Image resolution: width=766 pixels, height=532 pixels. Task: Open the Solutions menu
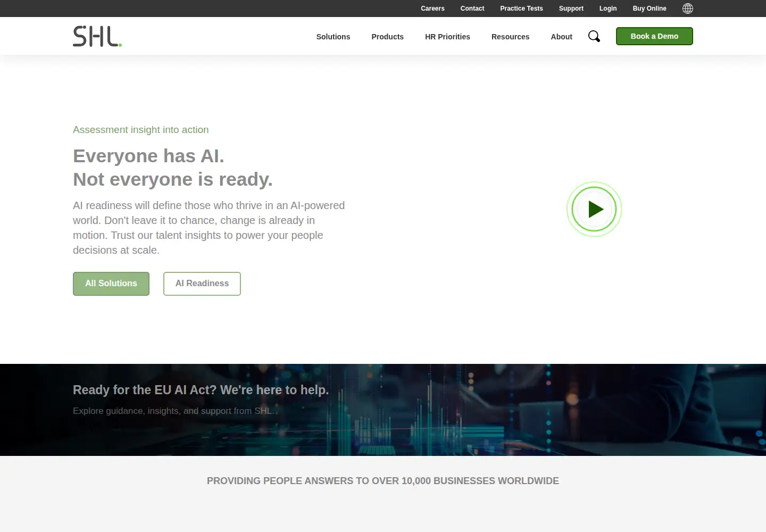point(333,37)
